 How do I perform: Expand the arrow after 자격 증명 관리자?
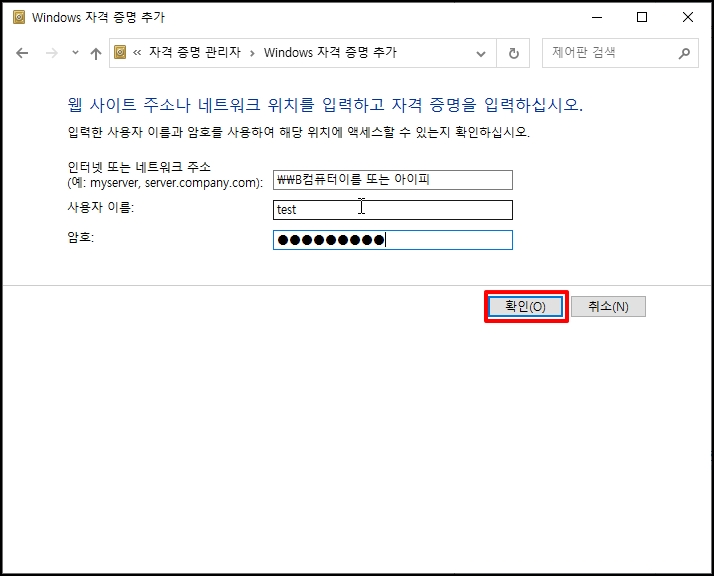pos(252,53)
